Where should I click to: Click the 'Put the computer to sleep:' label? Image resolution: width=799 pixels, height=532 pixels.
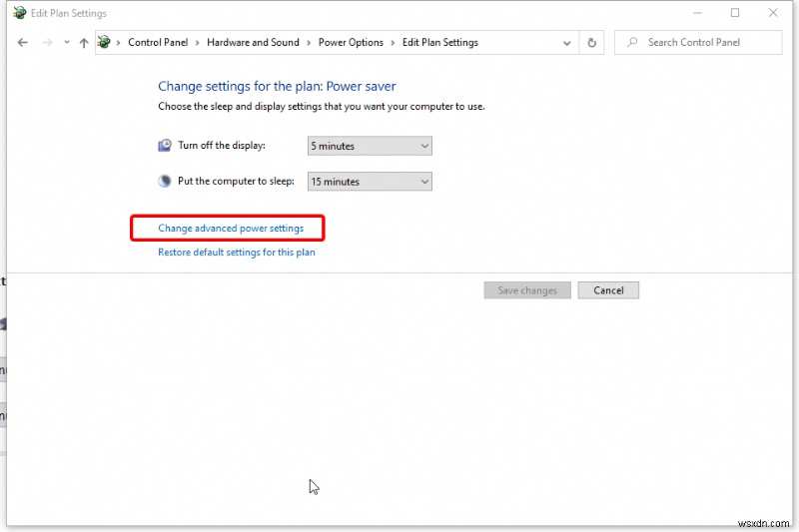[236, 181]
